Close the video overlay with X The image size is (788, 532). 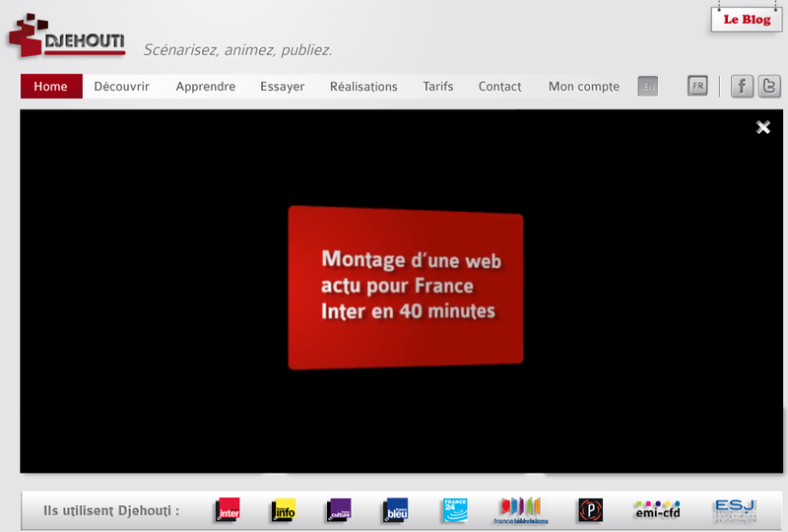(x=762, y=127)
